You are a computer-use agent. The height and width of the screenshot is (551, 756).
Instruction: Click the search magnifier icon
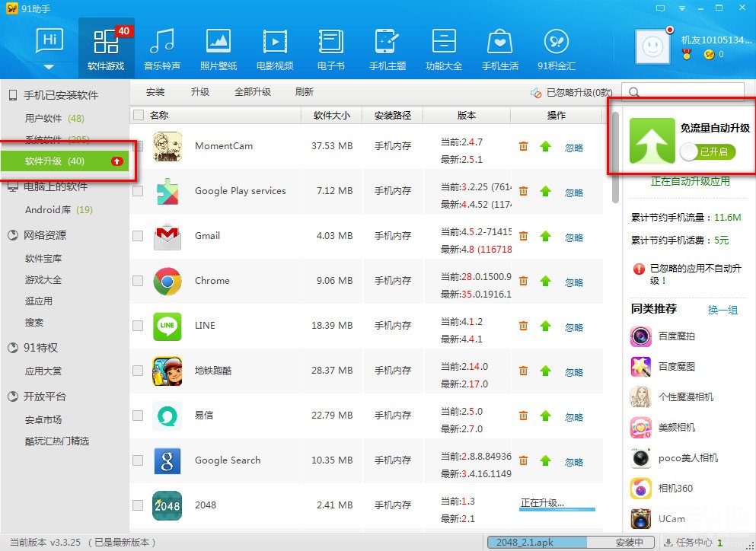tap(634, 92)
